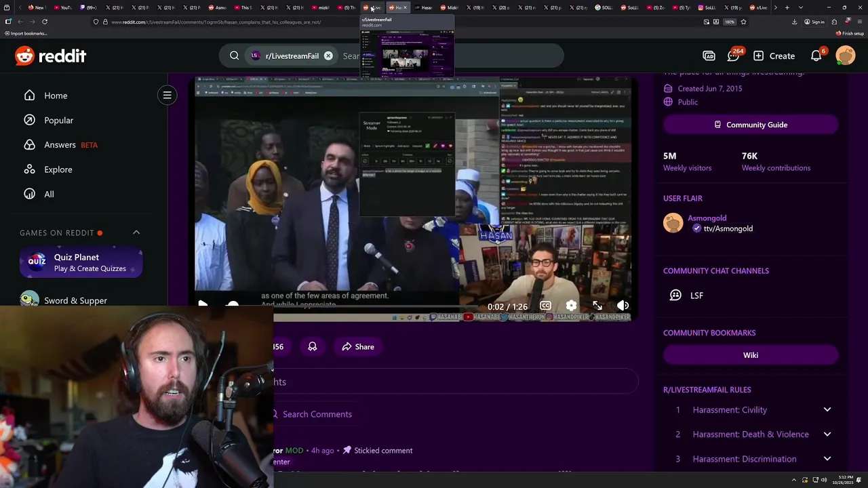Viewport: 868px width, 488px height.
Task: Close the active Hasan tab
Action: coord(405,7)
